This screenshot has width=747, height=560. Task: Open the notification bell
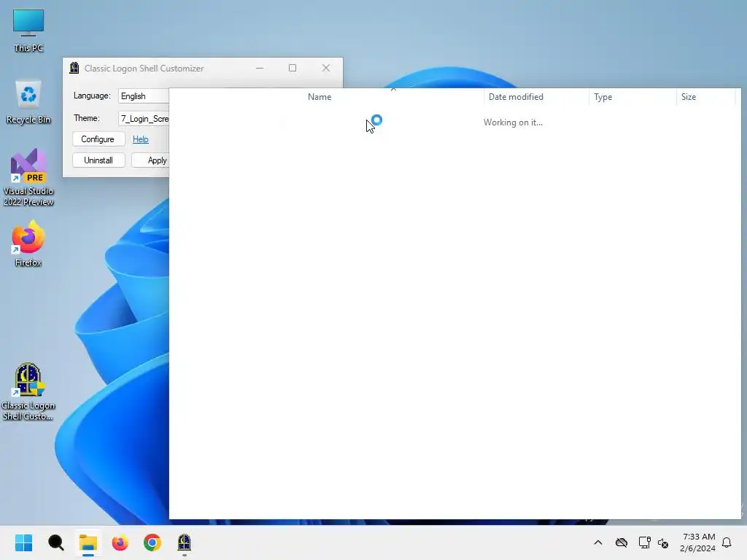(x=727, y=542)
